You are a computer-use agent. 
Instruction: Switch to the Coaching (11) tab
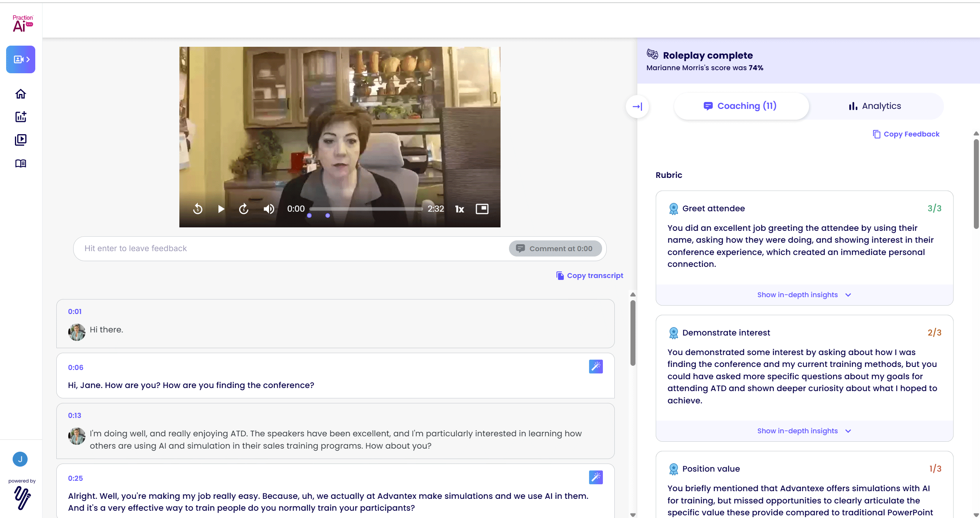[741, 106]
